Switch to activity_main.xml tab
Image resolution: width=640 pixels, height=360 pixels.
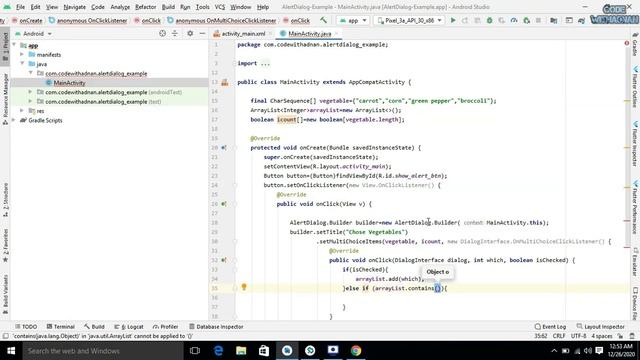(x=243, y=33)
